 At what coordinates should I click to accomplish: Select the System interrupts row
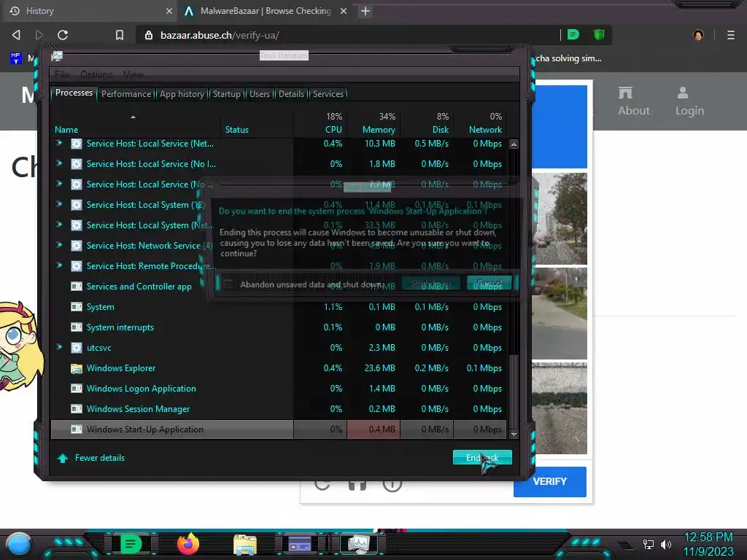(279, 327)
